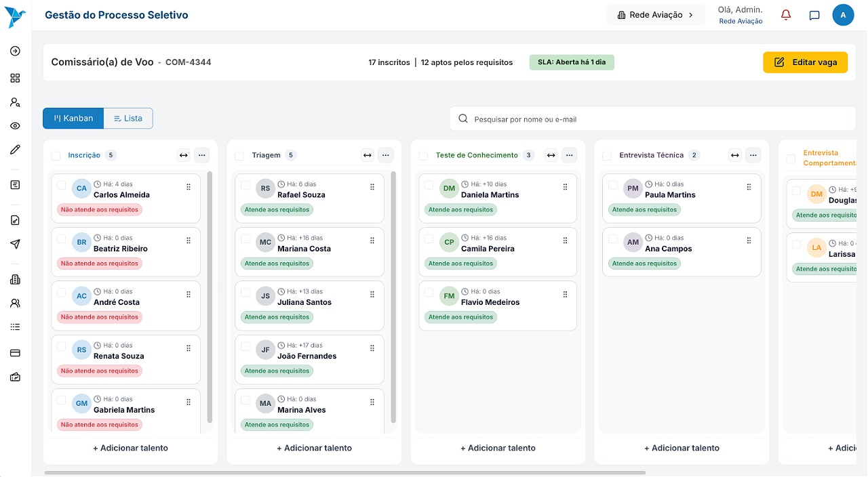Check the checkbox on Paula Martins' card
This screenshot has width=868, height=477.
click(x=613, y=184)
